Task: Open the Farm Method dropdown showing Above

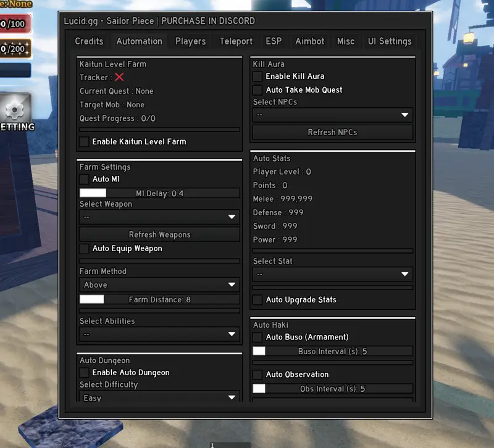Action: [x=159, y=284]
